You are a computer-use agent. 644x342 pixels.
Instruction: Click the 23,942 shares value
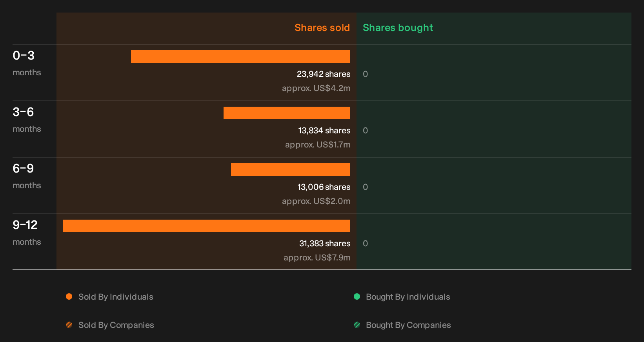click(324, 74)
